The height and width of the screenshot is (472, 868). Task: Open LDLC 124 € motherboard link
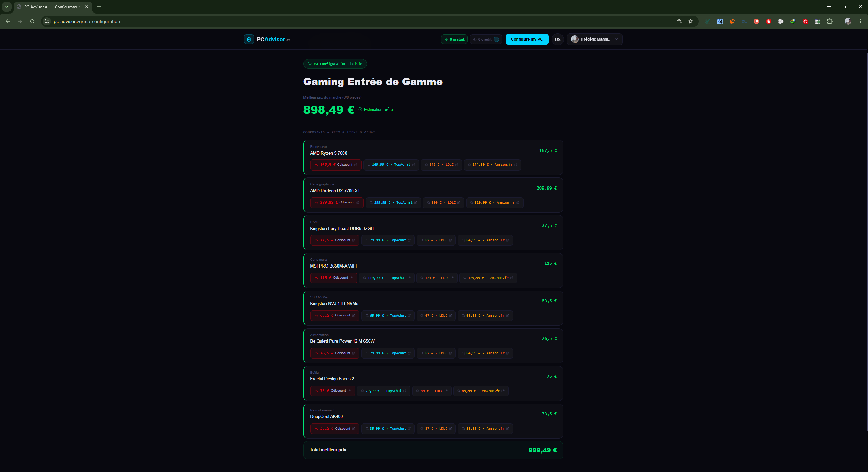click(x=437, y=278)
